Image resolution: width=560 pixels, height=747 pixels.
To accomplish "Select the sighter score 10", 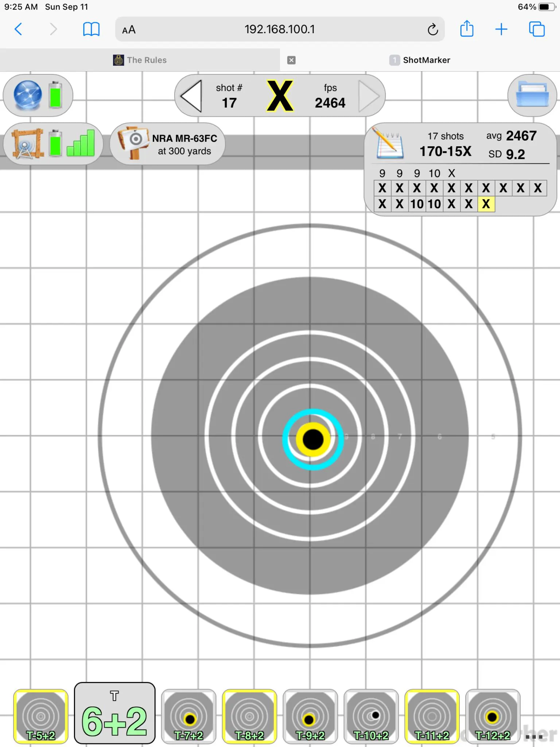I will 434,173.
